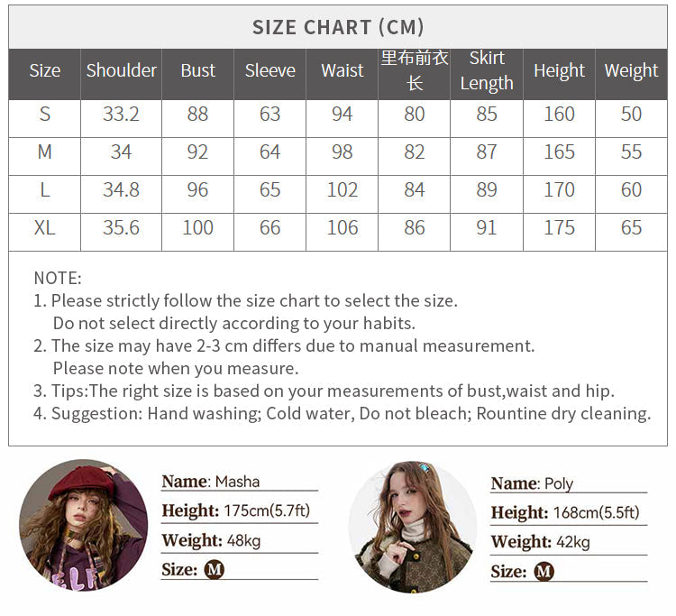The width and height of the screenshot is (676, 616).
Task: Click the M row bust value 92
Action: [x=197, y=152]
